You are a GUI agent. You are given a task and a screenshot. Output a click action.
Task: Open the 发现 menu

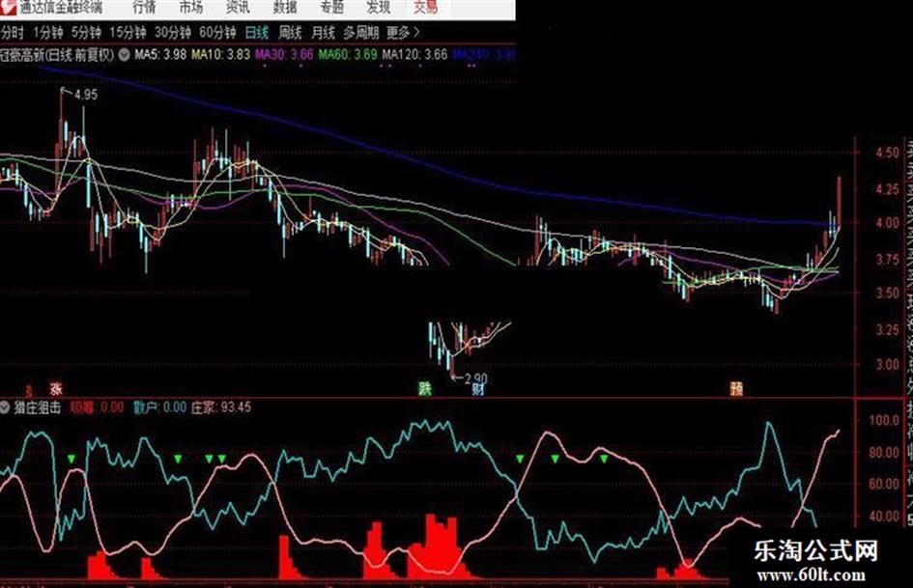pyautogui.click(x=378, y=8)
